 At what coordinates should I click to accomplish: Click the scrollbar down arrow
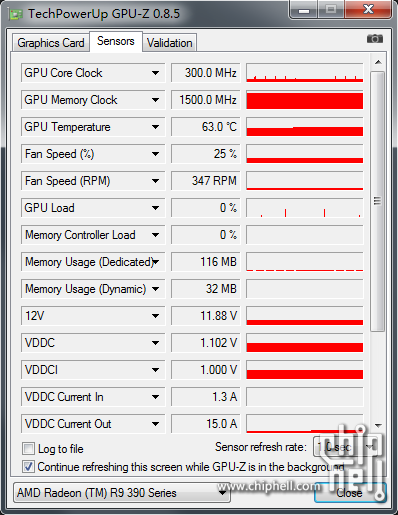tap(378, 425)
